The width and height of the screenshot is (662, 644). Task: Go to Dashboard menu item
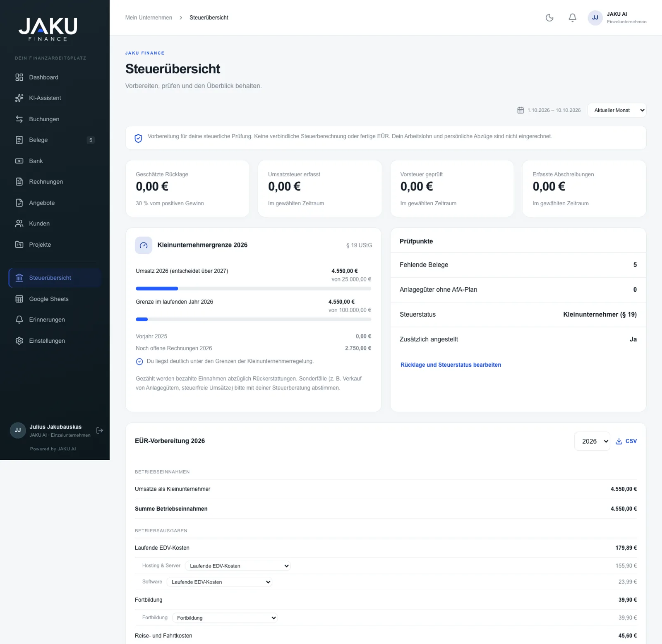coord(55,77)
